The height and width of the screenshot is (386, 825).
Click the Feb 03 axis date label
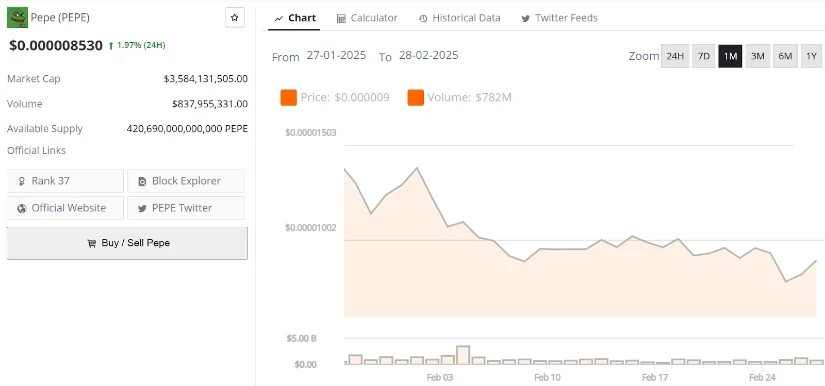coord(439,377)
